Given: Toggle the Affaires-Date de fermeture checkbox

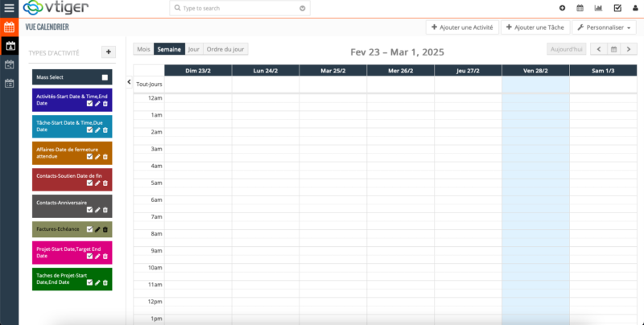Looking at the screenshot, I should pos(89,156).
